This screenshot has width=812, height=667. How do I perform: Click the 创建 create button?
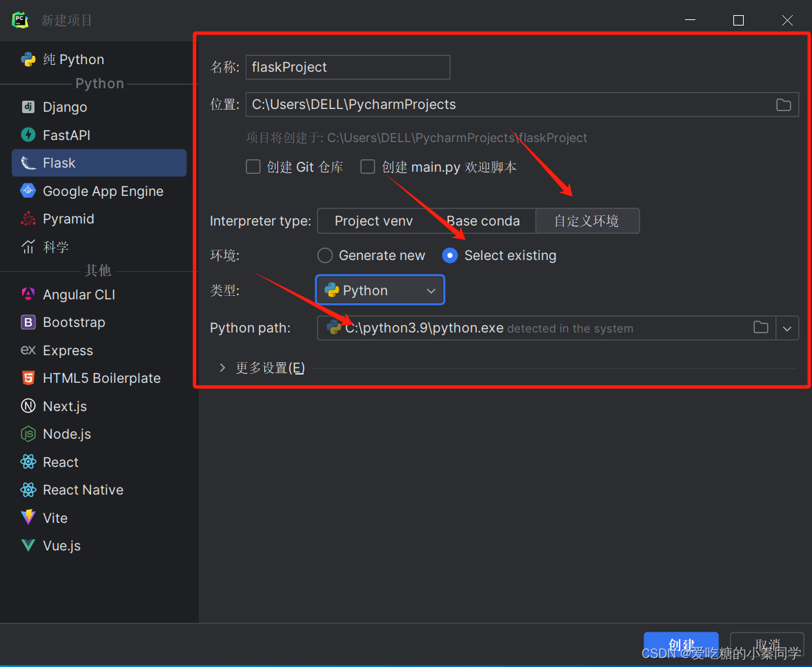pos(681,644)
